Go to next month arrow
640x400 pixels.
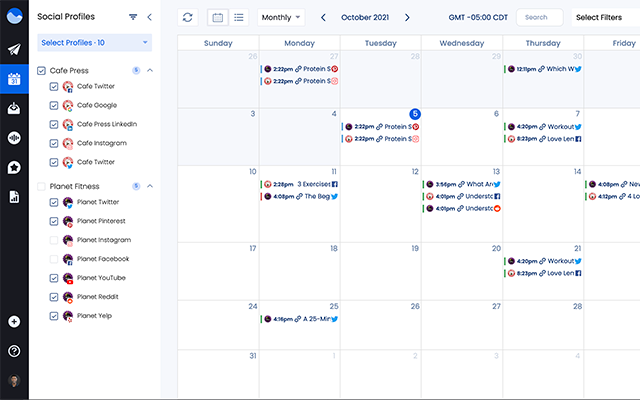[407, 18]
